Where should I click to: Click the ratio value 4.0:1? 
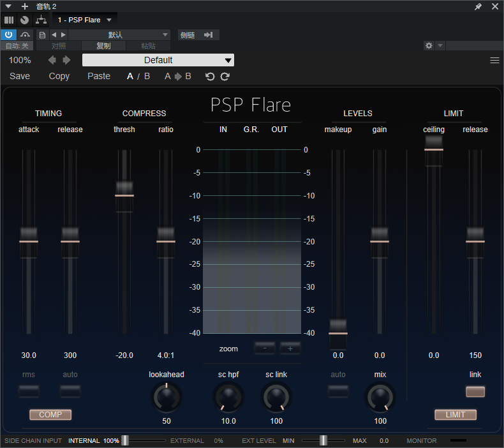tap(166, 355)
